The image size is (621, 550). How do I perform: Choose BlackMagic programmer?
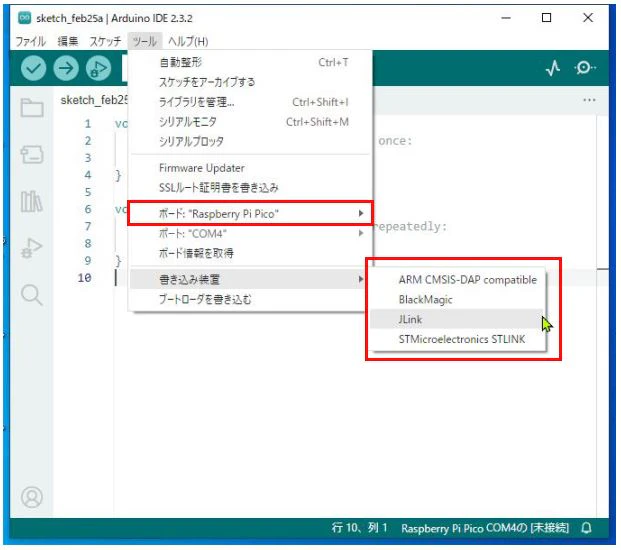point(457,299)
